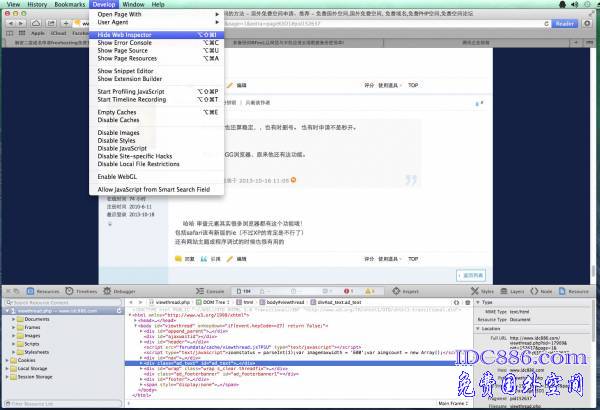Image resolution: width=600 pixels, height=410 pixels.
Task: Click the Reader button in address bar
Action: 564,22
